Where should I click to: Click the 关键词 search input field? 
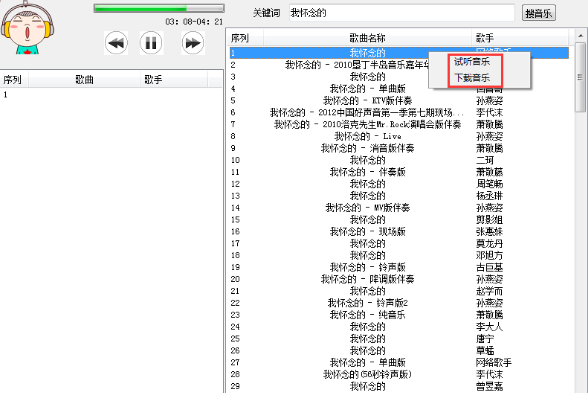coord(402,13)
